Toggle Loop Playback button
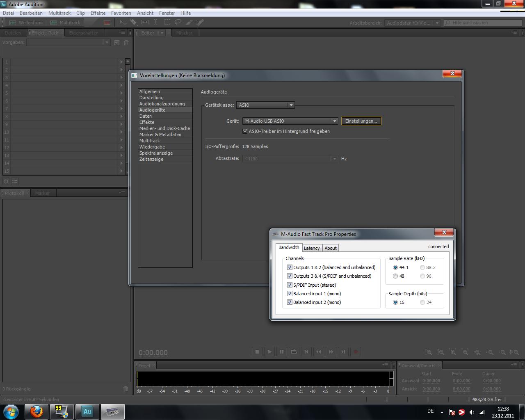Image resolution: width=525 pixels, height=420 pixels. 294,352
